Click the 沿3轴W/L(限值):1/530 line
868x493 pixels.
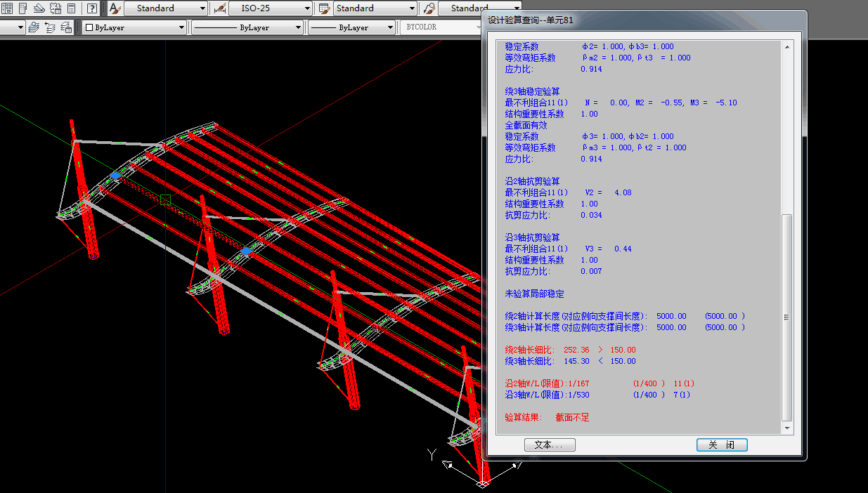coord(597,395)
